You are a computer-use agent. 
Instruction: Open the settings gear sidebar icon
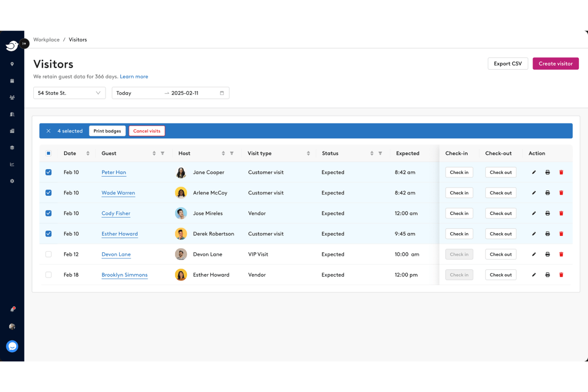click(12, 181)
